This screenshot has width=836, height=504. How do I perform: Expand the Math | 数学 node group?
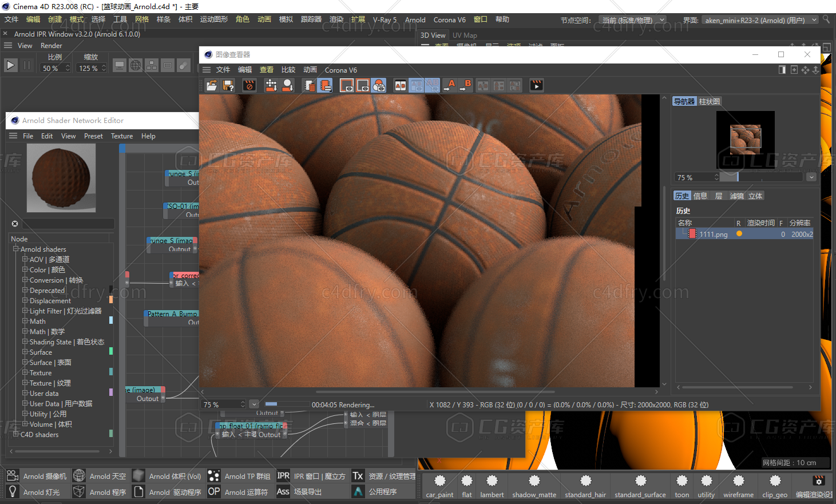point(25,331)
